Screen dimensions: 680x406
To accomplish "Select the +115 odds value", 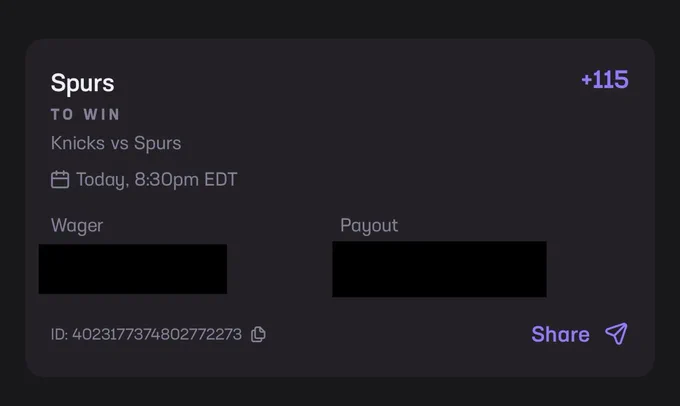I will point(605,80).
